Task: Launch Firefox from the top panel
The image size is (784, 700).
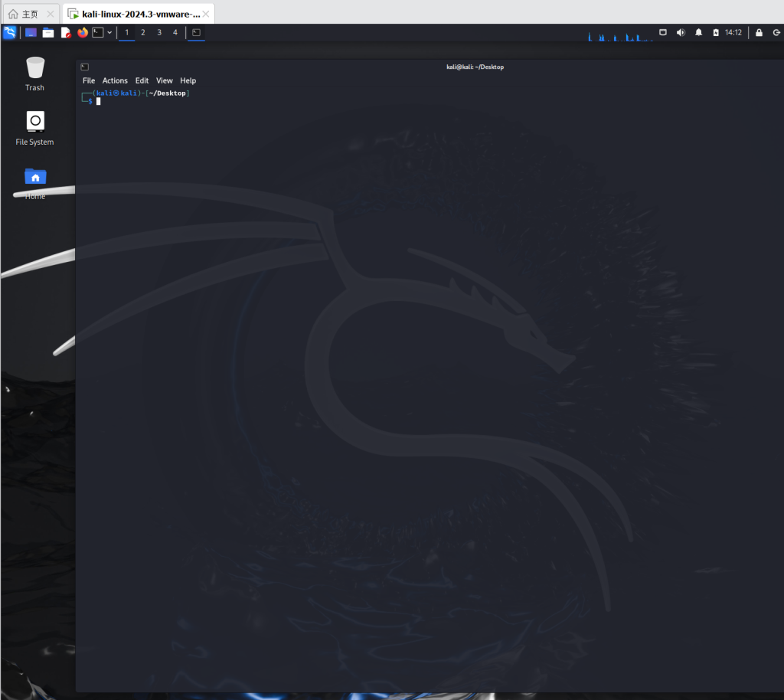Action: 83,32
